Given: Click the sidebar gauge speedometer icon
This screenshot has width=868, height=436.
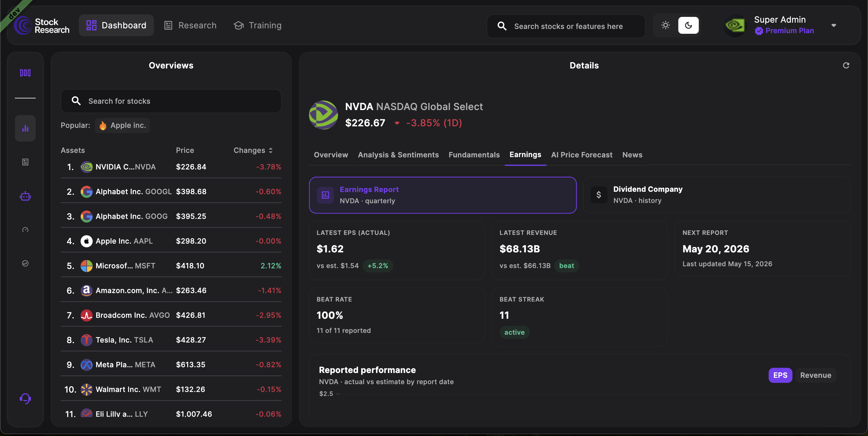Looking at the screenshot, I should coord(25,230).
